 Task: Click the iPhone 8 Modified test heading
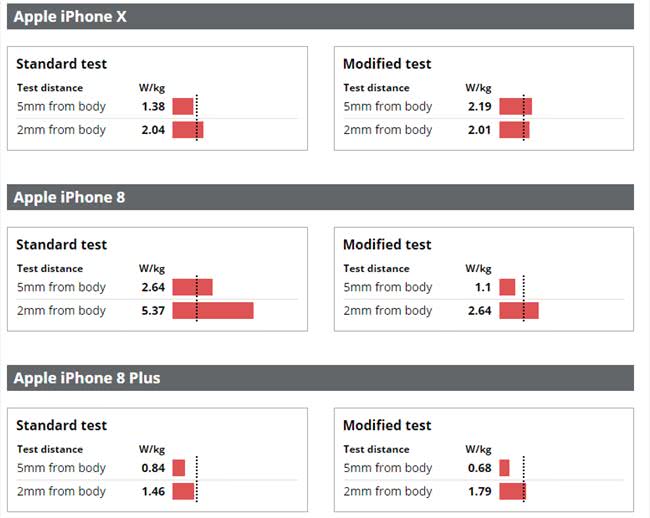coord(387,244)
